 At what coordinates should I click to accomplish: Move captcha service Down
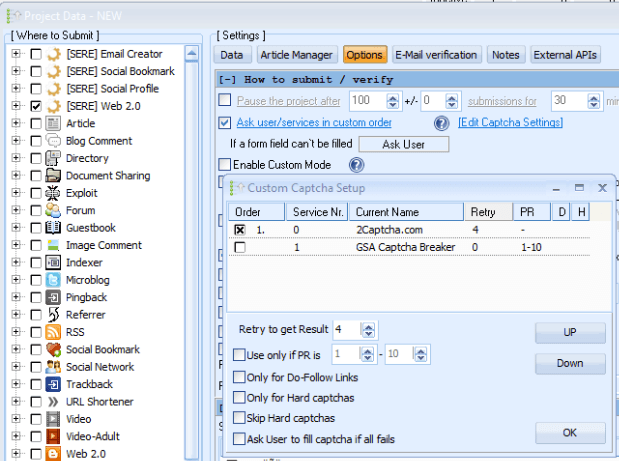570,363
